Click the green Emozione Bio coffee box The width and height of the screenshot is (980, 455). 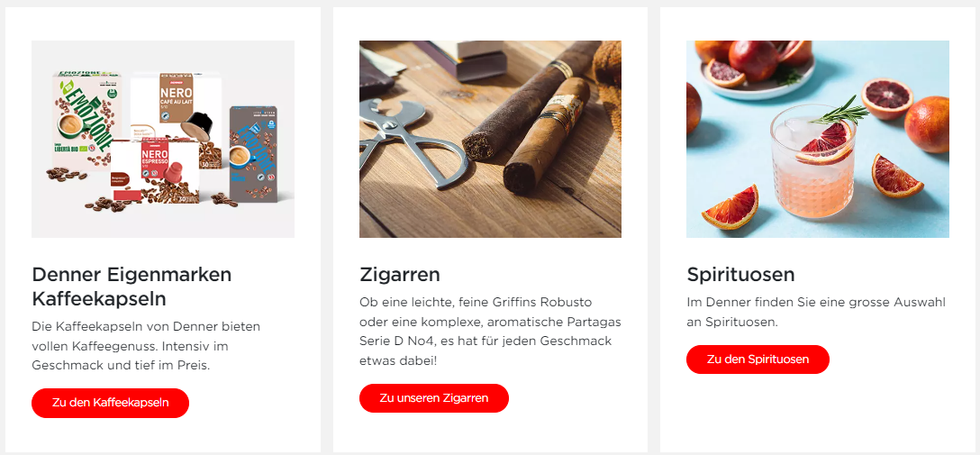pyautogui.click(x=86, y=121)
